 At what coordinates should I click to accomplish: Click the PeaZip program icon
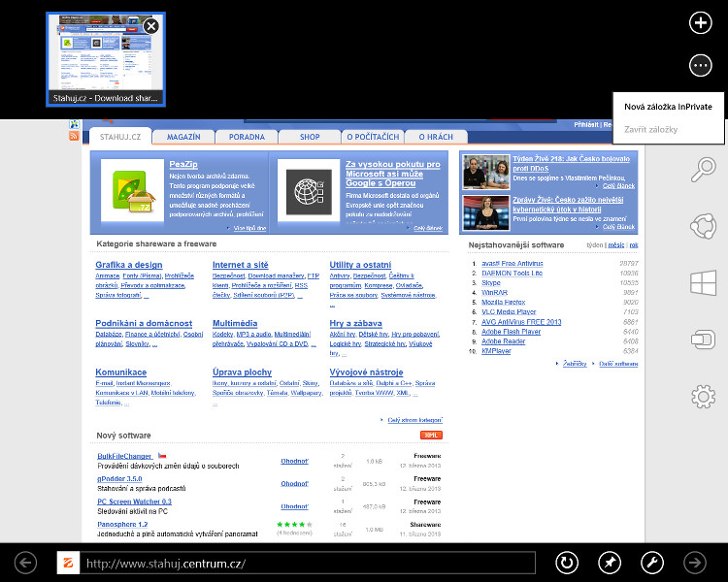132,191
